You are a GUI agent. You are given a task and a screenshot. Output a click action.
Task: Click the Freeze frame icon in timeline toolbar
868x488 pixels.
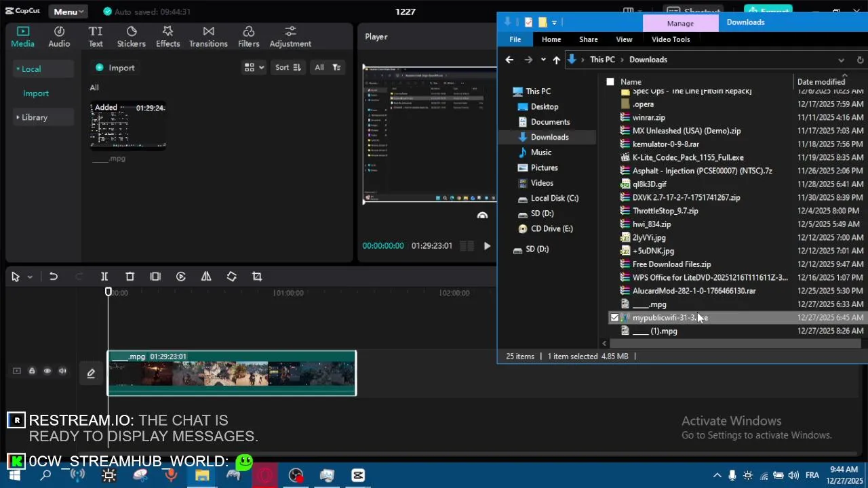click(x=155, y=277)
